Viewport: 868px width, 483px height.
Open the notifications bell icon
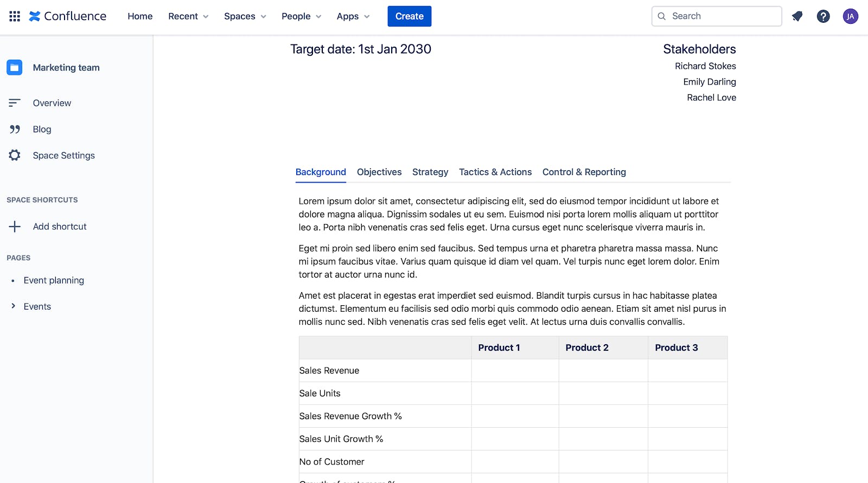click(x=797, y=16)
